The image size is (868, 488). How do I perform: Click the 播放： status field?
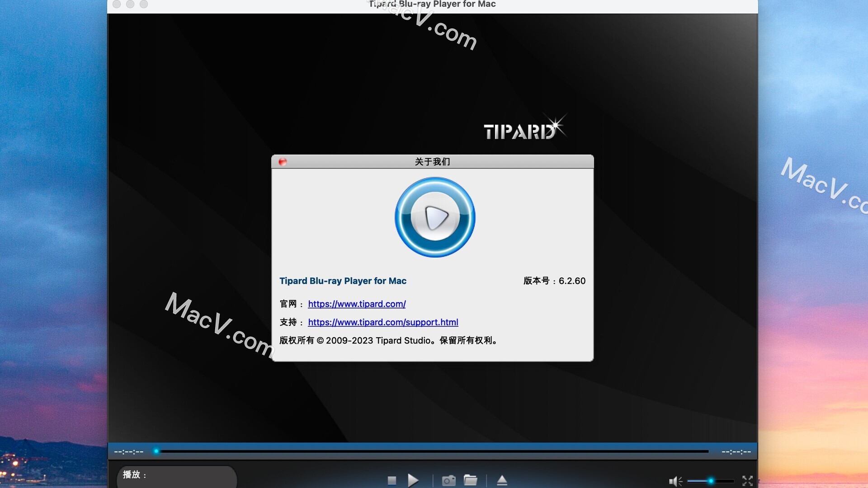[177, 476]
